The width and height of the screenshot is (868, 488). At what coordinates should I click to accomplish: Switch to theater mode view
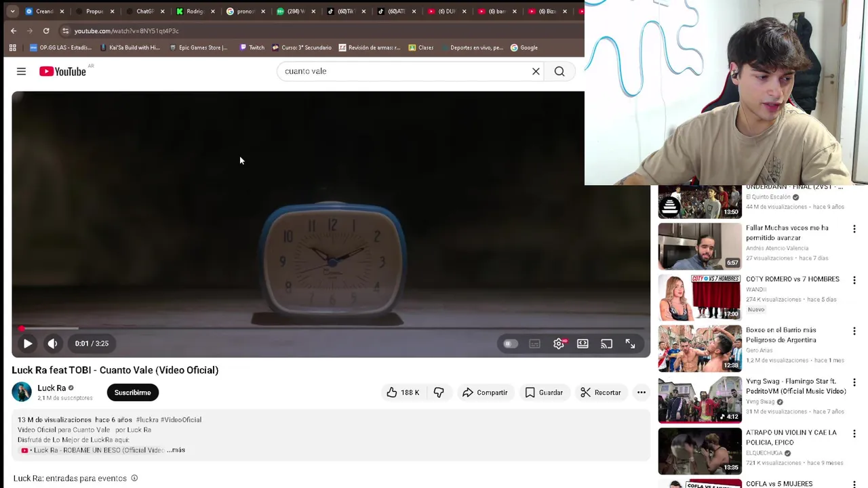(x=583, y=344)
